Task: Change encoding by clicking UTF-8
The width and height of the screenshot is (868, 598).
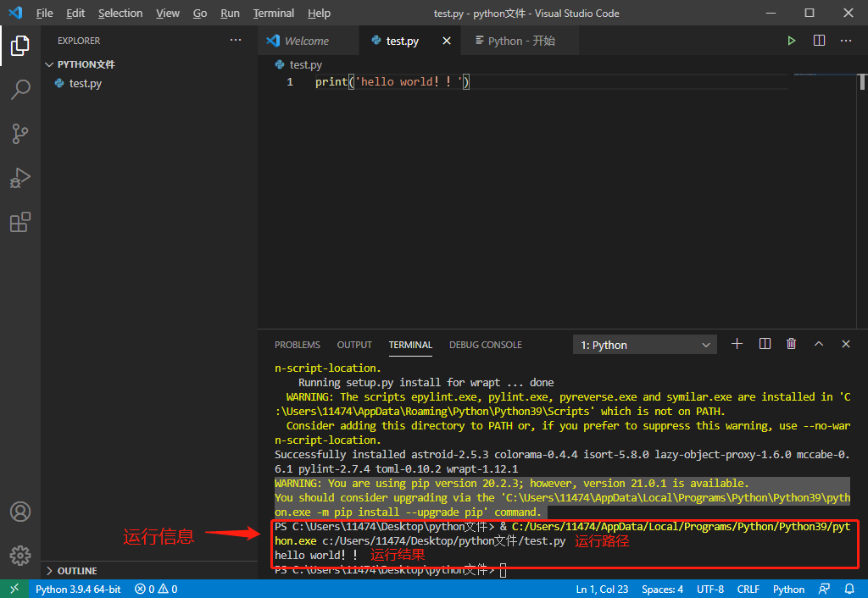Action: (x=710, y=588)
